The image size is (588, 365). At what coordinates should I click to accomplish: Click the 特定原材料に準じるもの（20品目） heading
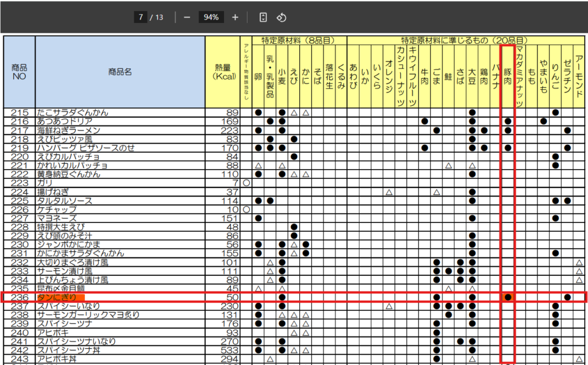click(x=464, y=41)
